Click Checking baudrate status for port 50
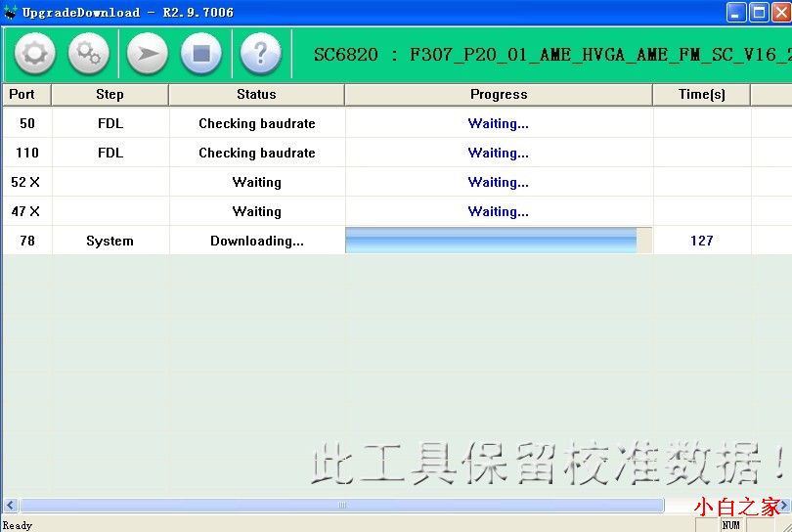The width and height of the screenshot is (792, 532). (x=257, y=123)
